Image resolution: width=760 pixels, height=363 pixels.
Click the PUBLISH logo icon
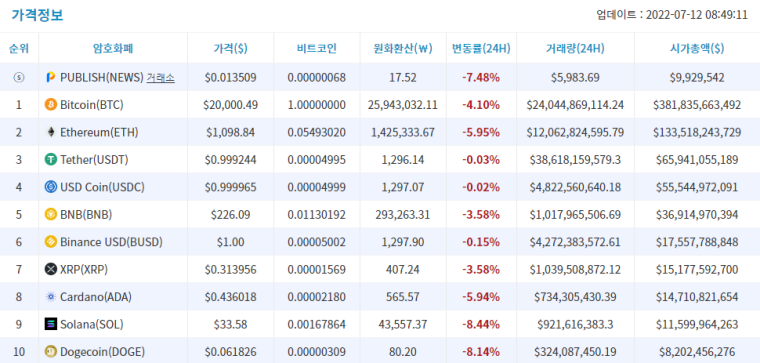(x=50, y=77)
